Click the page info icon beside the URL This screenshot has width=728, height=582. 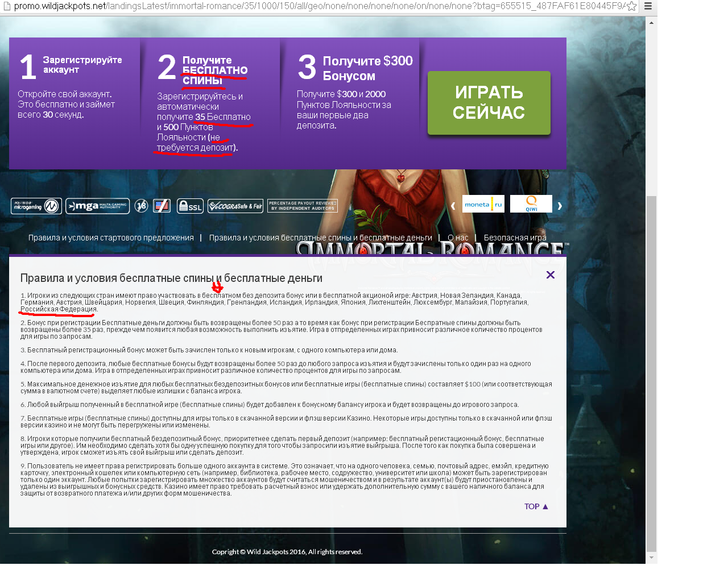pyautogui.click(x=7, y=6)
